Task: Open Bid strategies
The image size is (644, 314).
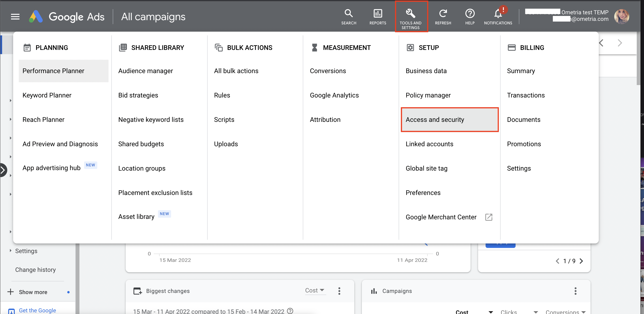Action: (x=138, y=95)
